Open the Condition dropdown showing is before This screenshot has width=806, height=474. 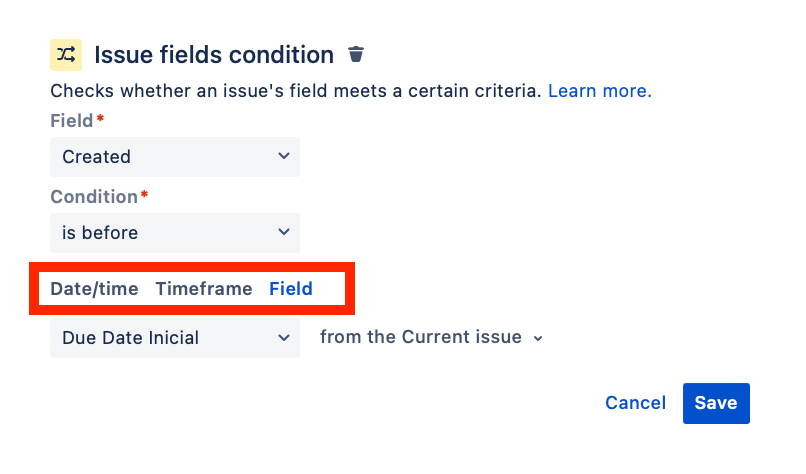tap(175, 233)
